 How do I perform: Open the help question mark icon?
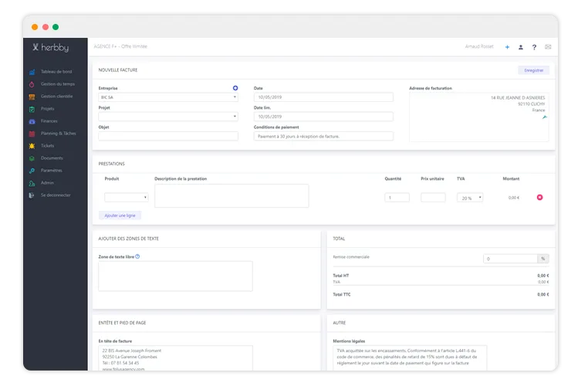(534, 47)
